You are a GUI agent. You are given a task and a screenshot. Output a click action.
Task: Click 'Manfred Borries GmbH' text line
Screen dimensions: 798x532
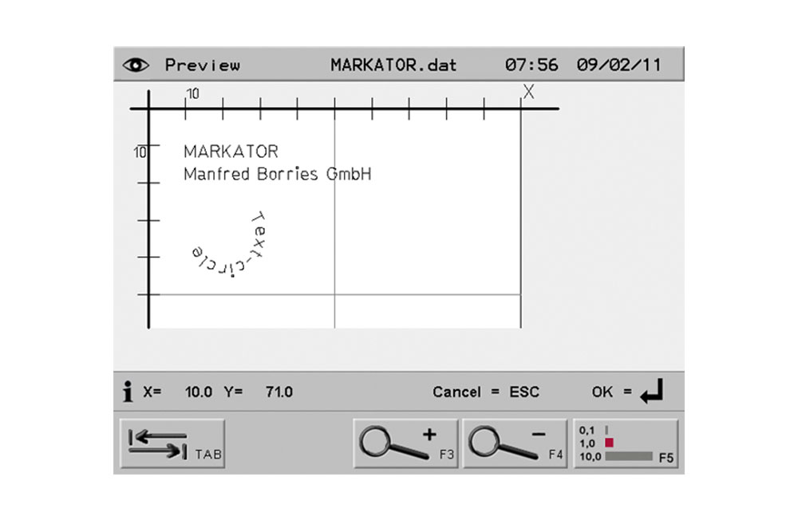point(278,174)
